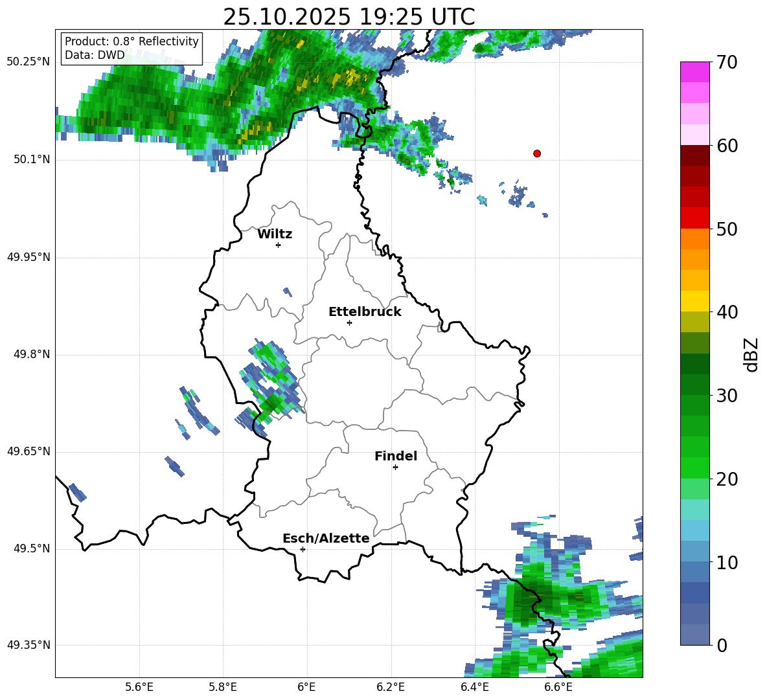Click the 49.95°N latitude label
The image size is (767, 700).
coord(29,257)
